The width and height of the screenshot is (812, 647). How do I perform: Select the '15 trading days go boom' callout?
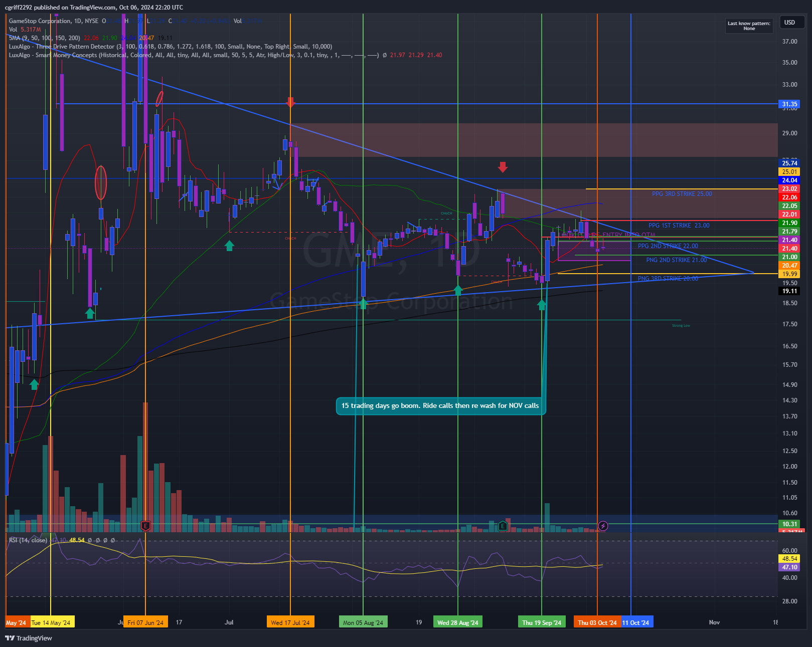(440, 406)
